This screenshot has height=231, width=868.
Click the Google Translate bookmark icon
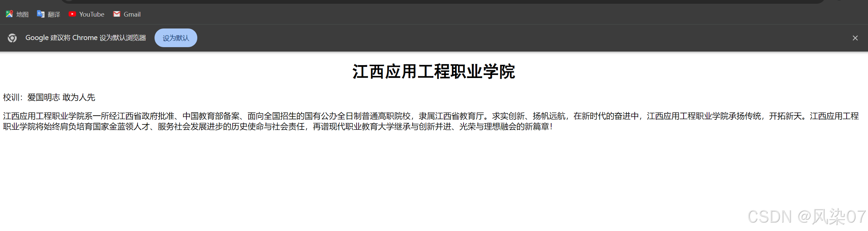click(x=41, y=14)
